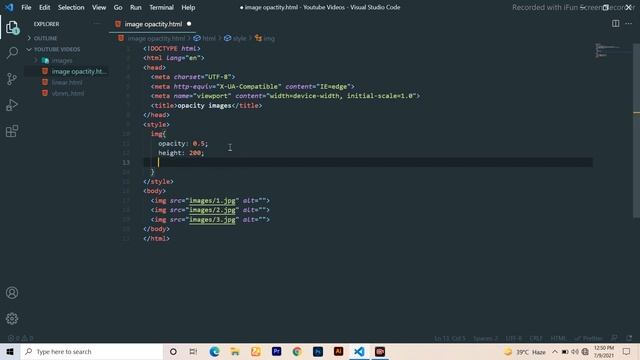Viewport: 640px width, 360px height.
Task: Open the Source Control view
Action: pyautogui.click(x=12, y=79)
